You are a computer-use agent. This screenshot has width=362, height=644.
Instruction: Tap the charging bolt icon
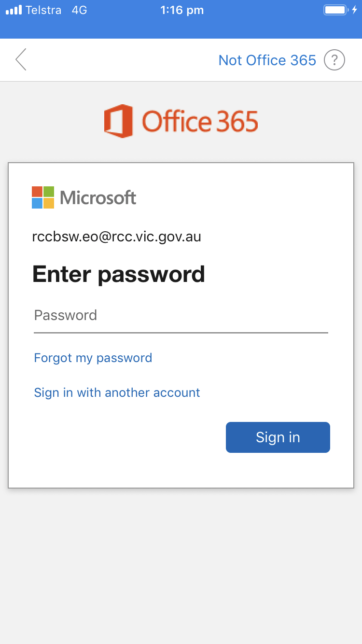pos(354,10)
